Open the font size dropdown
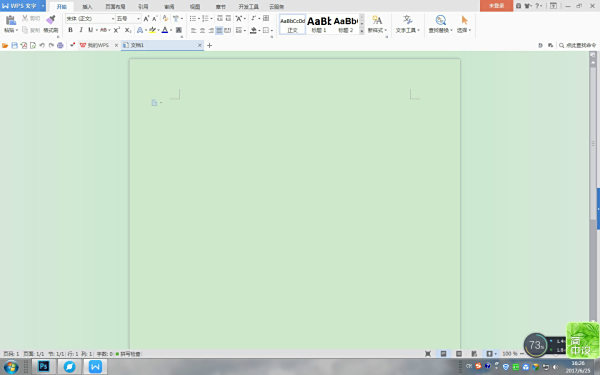Screen dimensions: 600x375 pos(138,18)
